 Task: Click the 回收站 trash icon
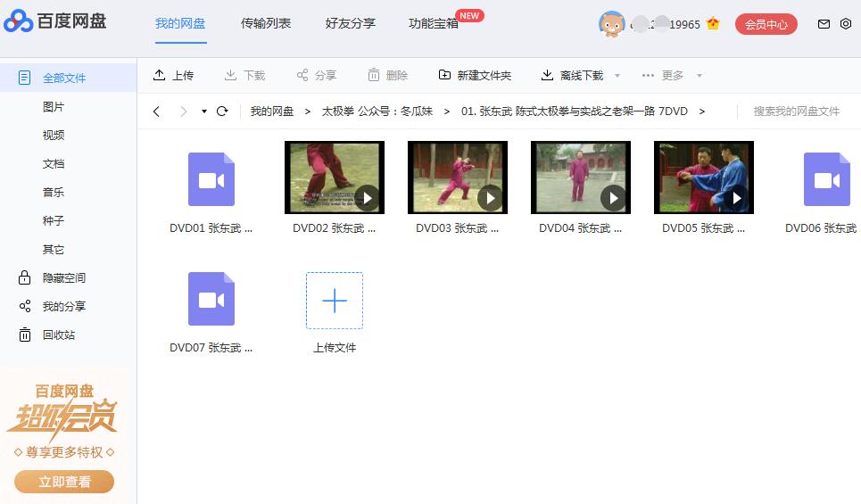[x=25, y=335]
